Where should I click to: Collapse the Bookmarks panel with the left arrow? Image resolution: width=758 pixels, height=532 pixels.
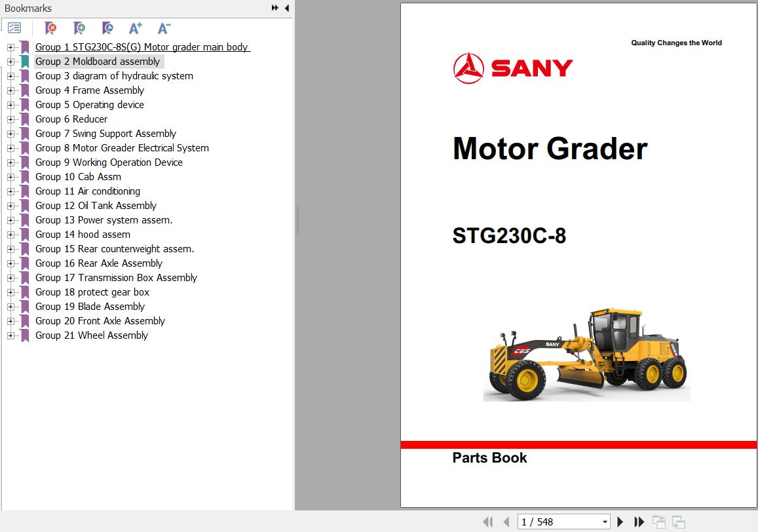pyautogui.click(x=287, y=9)
